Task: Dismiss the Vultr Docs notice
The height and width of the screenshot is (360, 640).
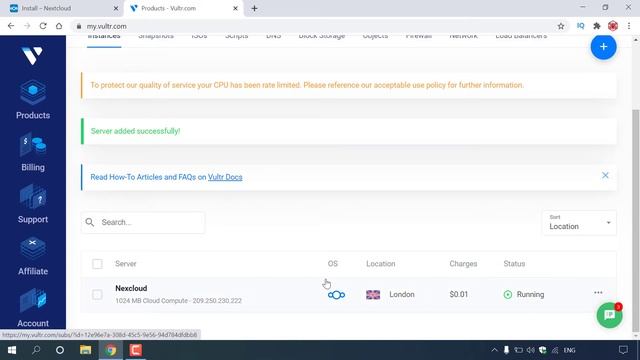Action: [605, 176]
